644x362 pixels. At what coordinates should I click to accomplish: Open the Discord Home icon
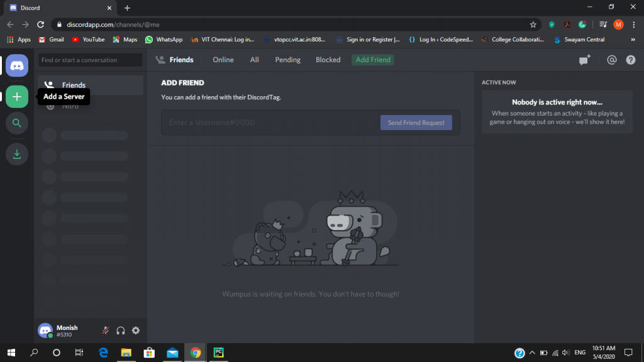[16, 65]
